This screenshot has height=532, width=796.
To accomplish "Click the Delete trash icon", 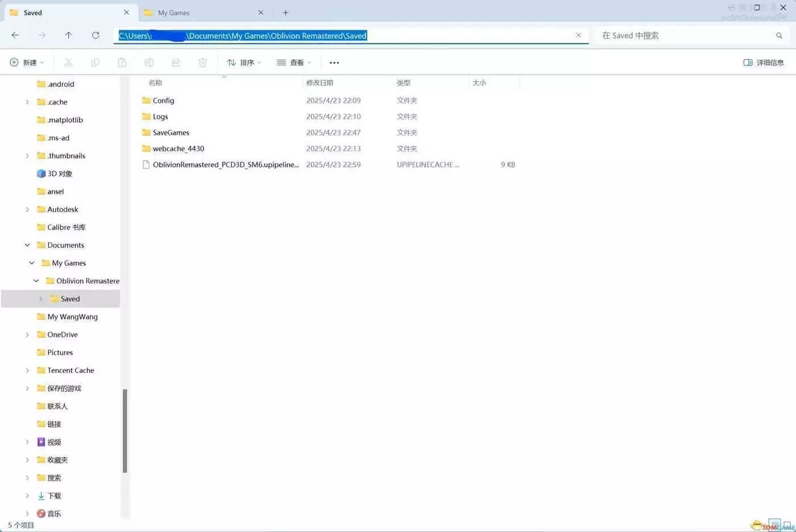I will click(x=202, y=63).
